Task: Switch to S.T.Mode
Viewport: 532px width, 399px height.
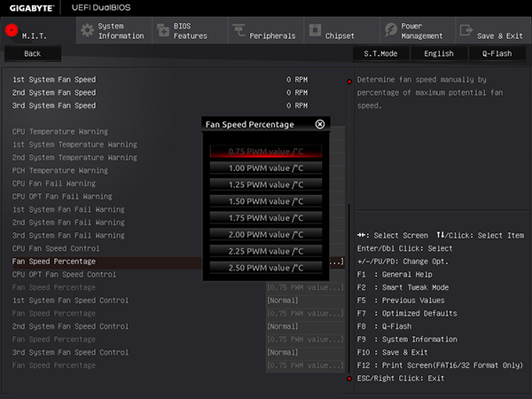Action: coord(380,53)
